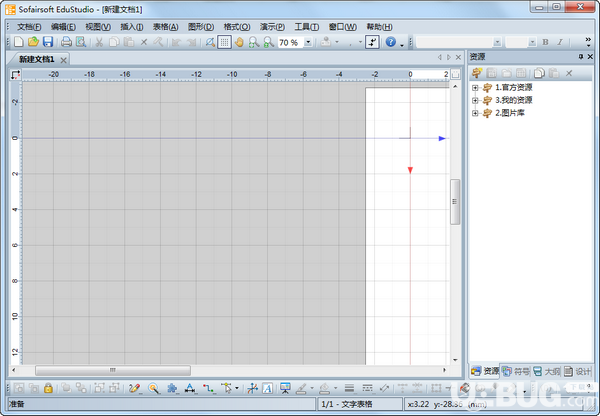
Task: Click the line weight icon in bottom toolbar
Action: (349, 388)
